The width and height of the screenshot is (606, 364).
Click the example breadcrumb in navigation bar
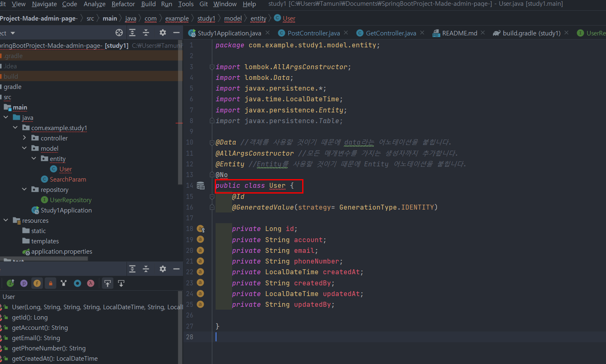[177, 19]
